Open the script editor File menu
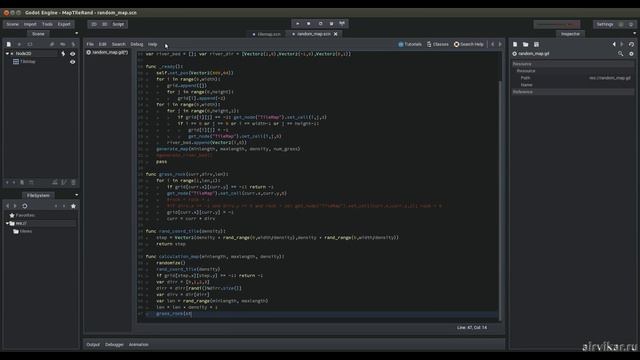The height and width of the screenshot is (360, 640). pyautogui.click(x=90, y=44)
